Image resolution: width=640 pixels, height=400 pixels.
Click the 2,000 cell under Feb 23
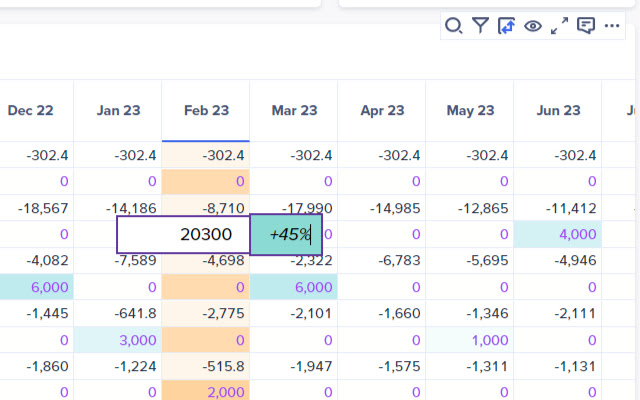[x=206, y=391]
